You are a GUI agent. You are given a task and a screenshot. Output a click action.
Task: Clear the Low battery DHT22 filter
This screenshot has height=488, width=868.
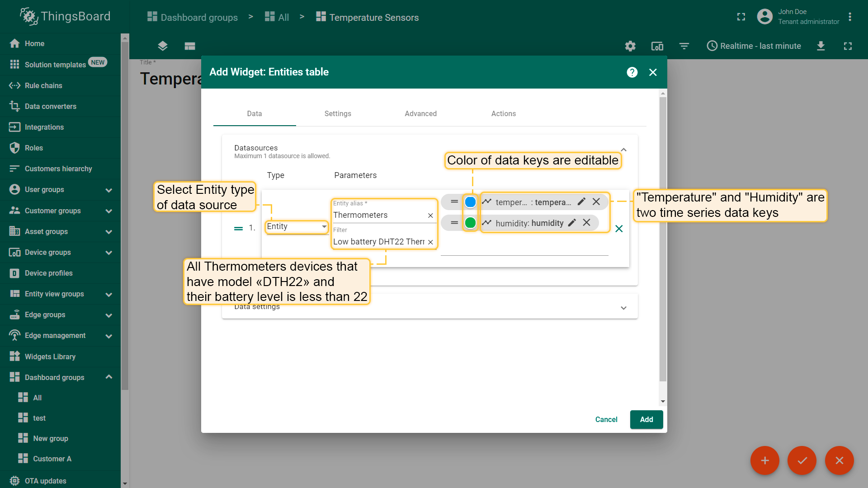(x=430, y=242)
